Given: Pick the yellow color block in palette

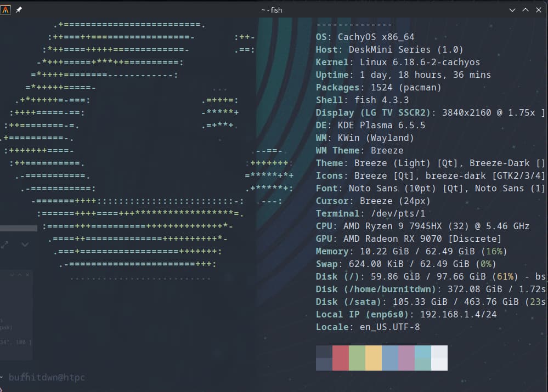Looking at the screenshot, I should point(374,358).
